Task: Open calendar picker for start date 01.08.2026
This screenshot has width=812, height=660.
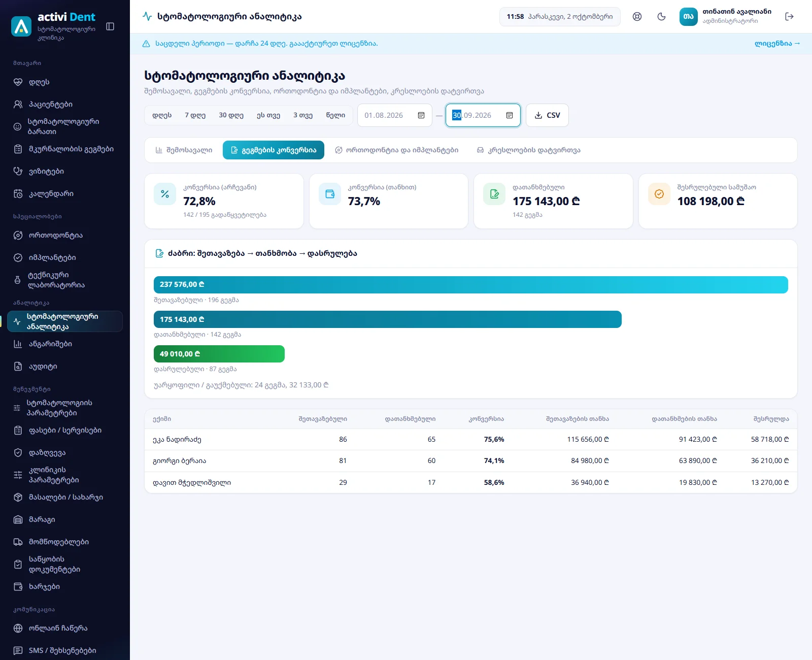Action: 421,115
